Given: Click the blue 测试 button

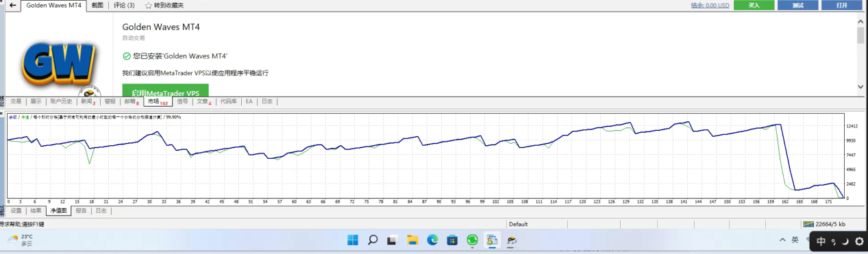Looking at the screenshot, I should point(798,5).
